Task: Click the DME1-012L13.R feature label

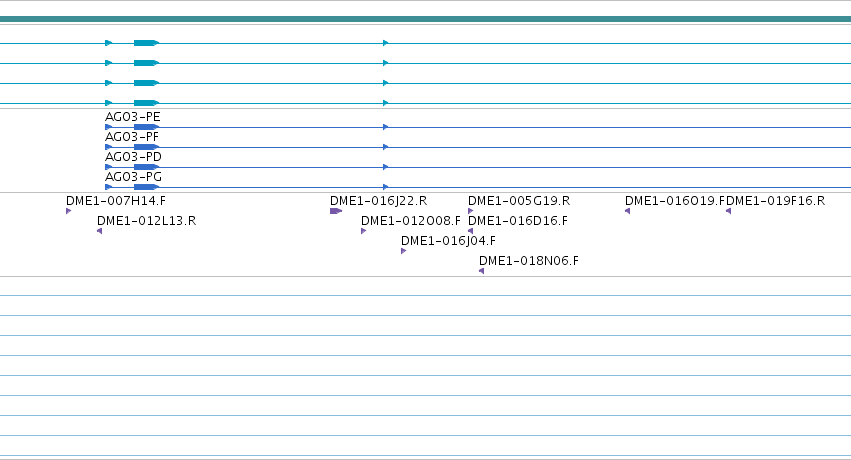Action: [147, 221]
